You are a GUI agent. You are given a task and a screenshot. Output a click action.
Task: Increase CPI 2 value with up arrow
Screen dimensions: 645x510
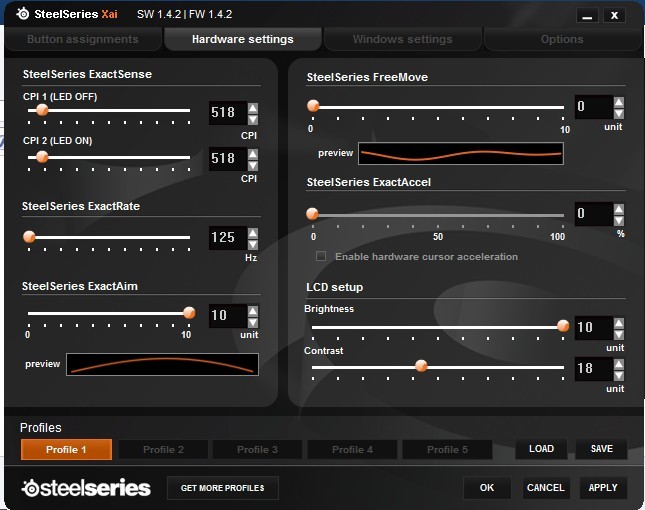coord(253,154)
